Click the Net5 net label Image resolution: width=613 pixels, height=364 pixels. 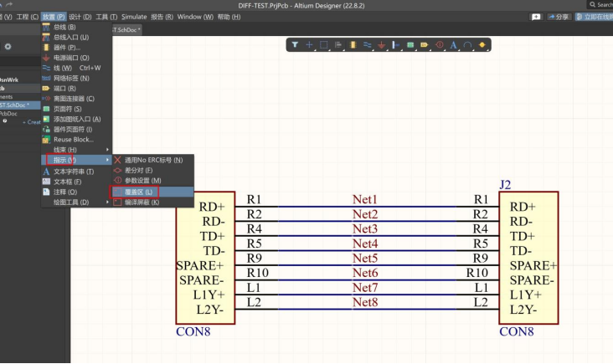(x=365, y=259)
